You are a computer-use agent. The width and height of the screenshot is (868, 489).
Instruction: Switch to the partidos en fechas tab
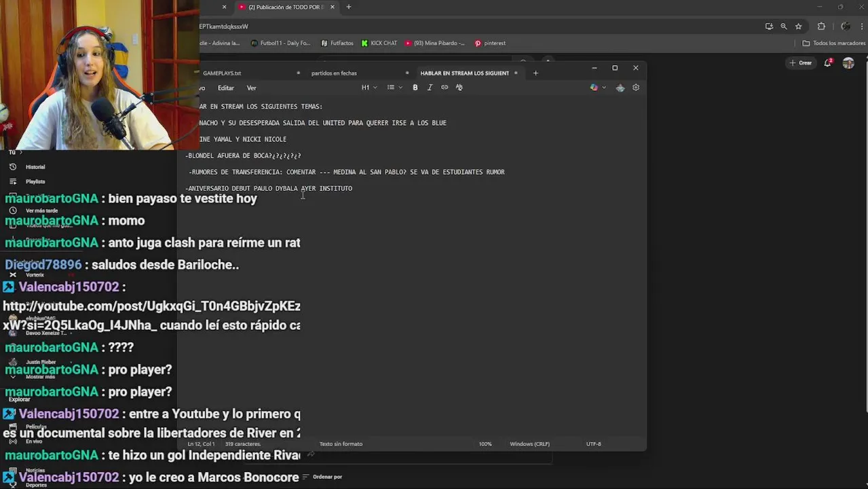[x=334, y=73]
